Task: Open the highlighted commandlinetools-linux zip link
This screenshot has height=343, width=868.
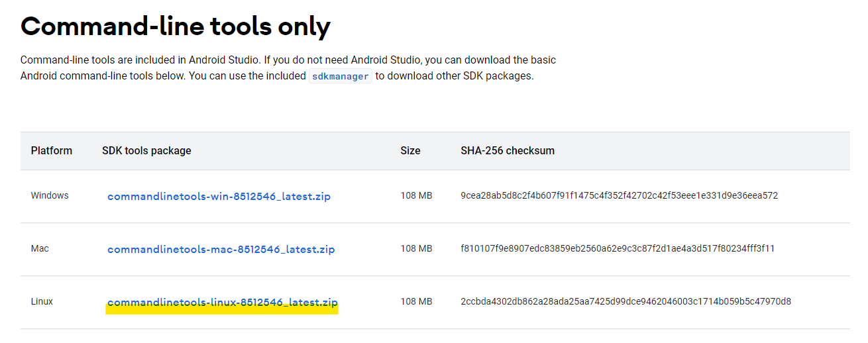Action: tap(223, 303)
